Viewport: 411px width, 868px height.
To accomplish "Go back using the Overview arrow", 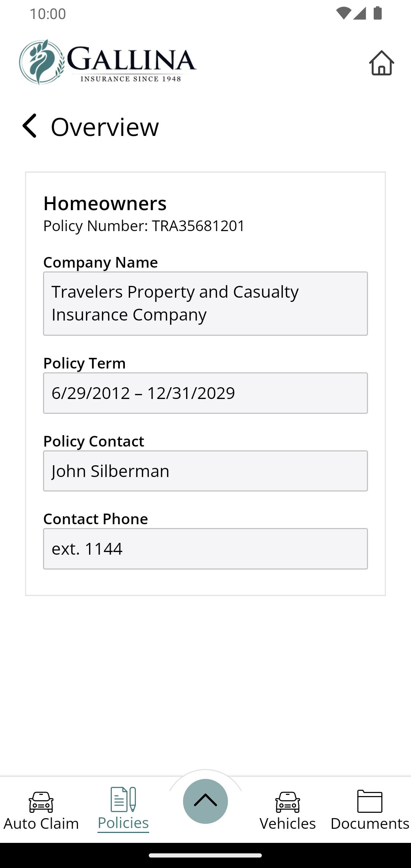I will coord(29,126).
